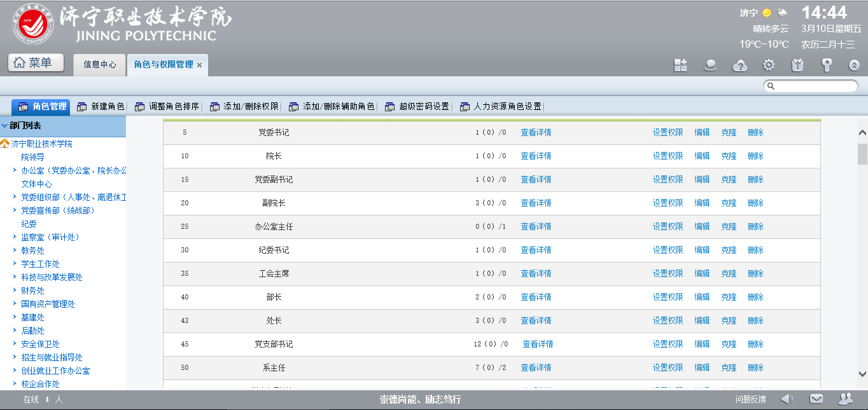Open the users icon in status bar
The width and height of the screenshot is (868, 410).
click(845, 399)
